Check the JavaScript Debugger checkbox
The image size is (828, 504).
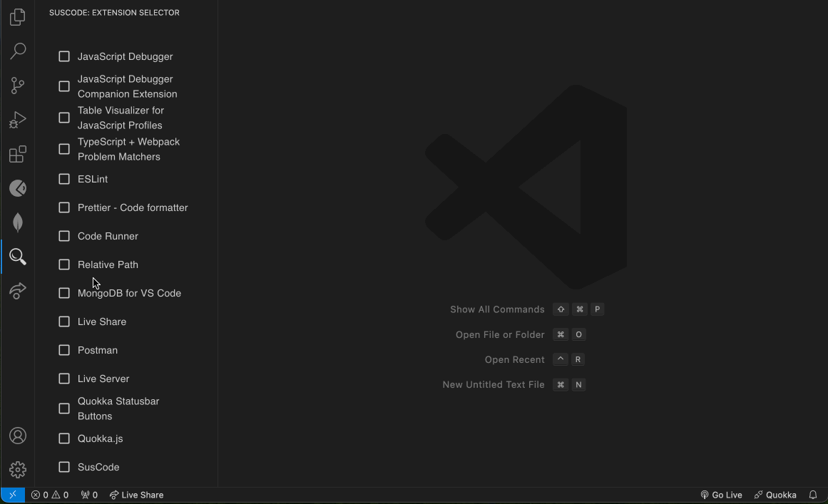(64, 56)
